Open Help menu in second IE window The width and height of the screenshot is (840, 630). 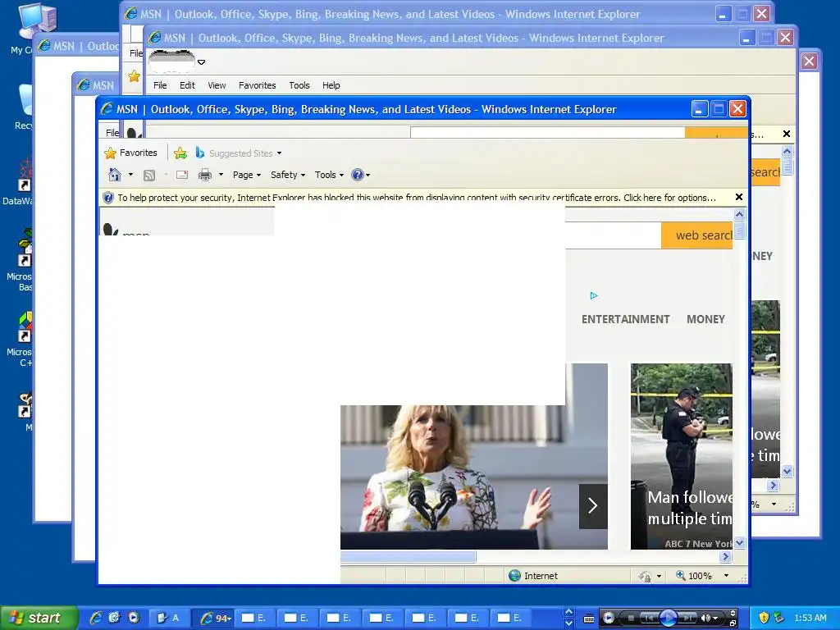pyautogui.click(x=331, y=85)
